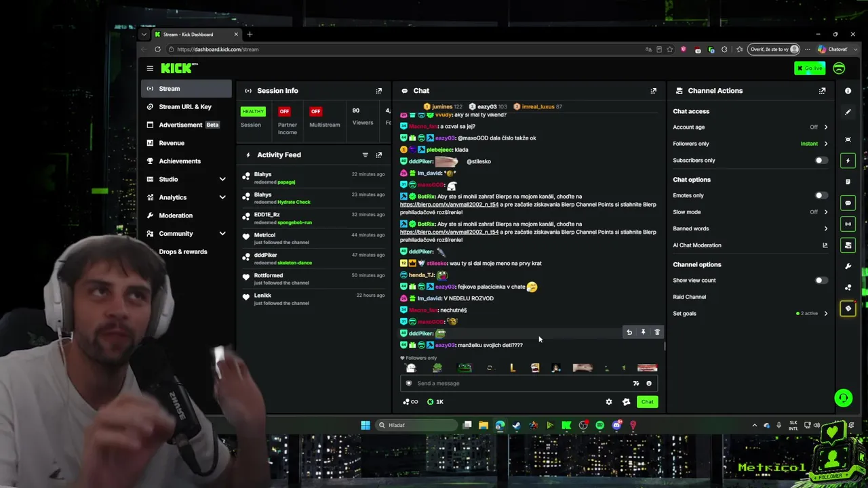
Task: Open Achievements in the sidebar
Action: pyautogui.click(x=186, y=161)
